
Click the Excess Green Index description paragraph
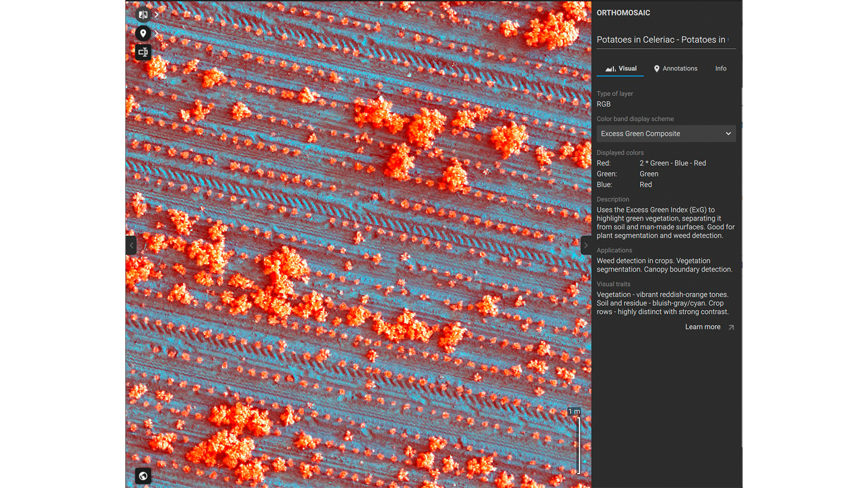click(666, 223)
